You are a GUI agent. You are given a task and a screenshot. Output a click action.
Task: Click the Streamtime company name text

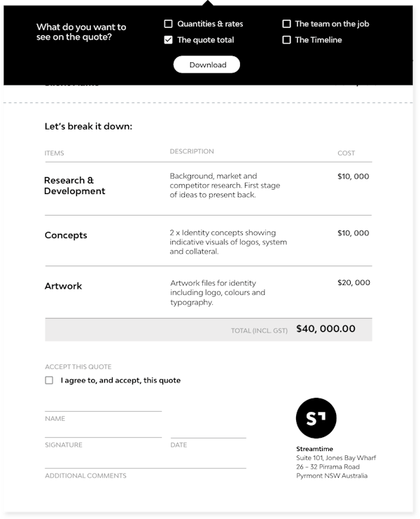(x=314, y=449)
